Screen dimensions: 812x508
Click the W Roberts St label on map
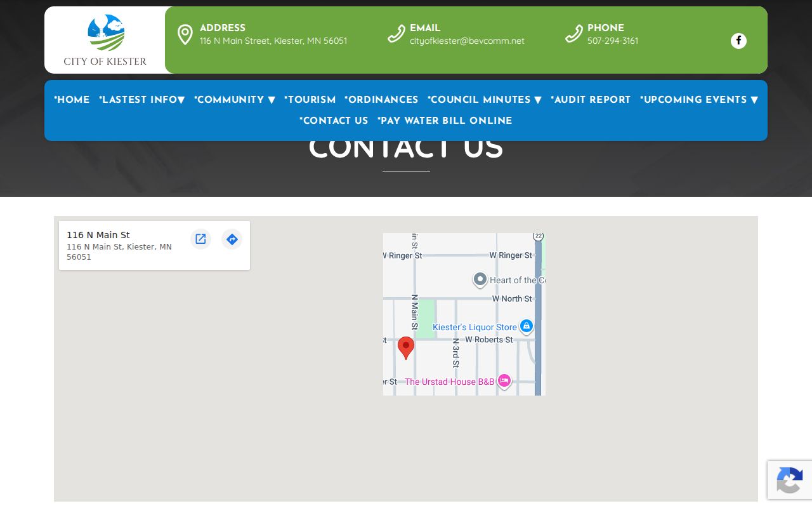pos(489,340)
